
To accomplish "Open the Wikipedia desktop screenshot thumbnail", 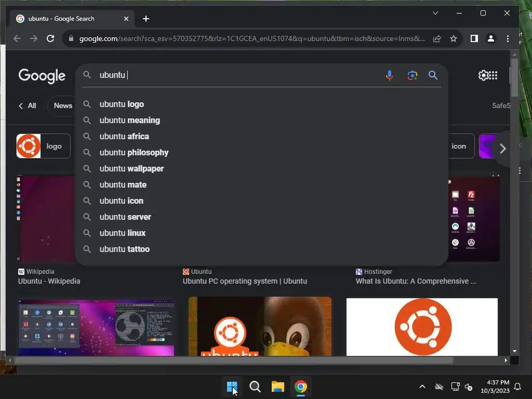I will click(46, 219).
